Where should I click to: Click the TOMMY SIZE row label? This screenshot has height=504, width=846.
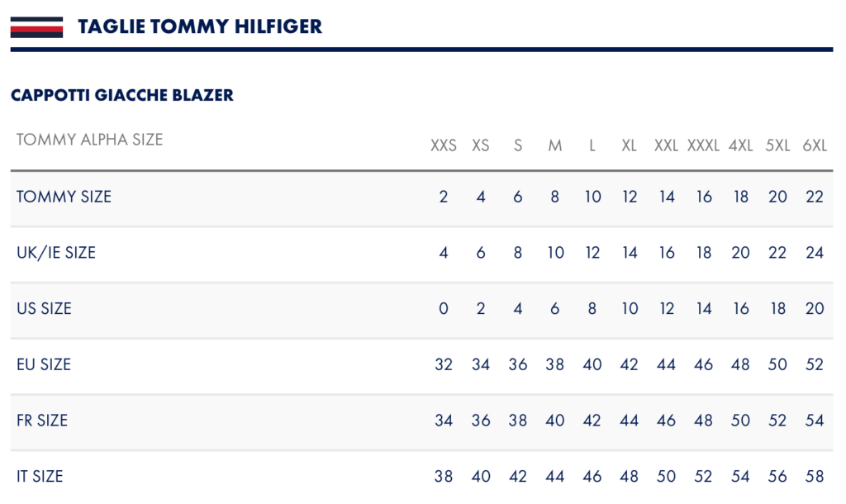tap(64, 197)
